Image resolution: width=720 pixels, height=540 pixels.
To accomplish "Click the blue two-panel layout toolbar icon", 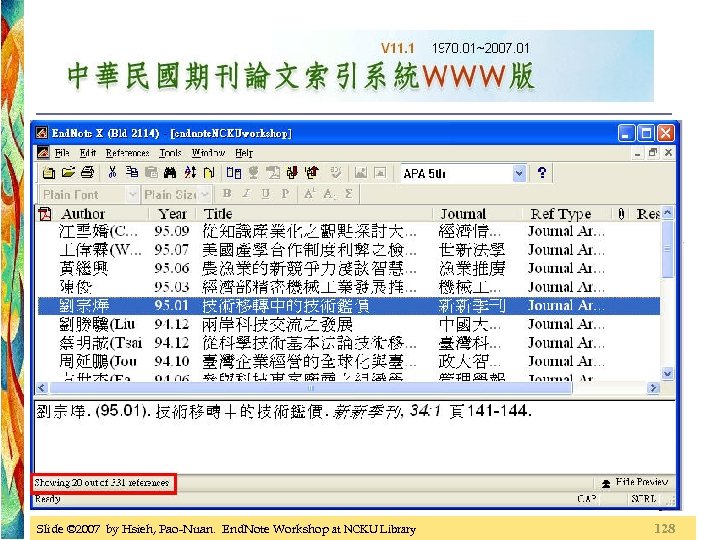I will click(x=234, y=173).
